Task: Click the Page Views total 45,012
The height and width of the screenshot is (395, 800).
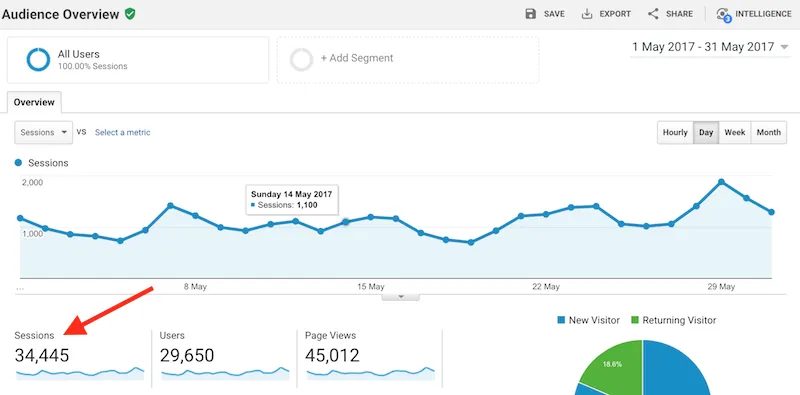Action: tap(333, 355)
